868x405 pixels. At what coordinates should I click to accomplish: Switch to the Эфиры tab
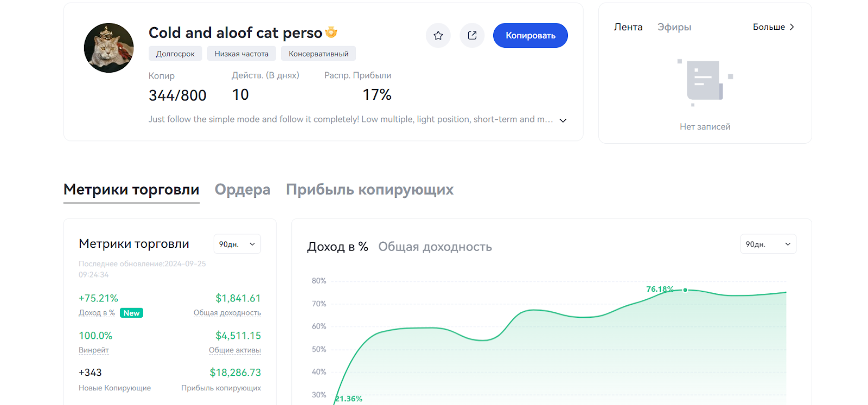point(674,27)
